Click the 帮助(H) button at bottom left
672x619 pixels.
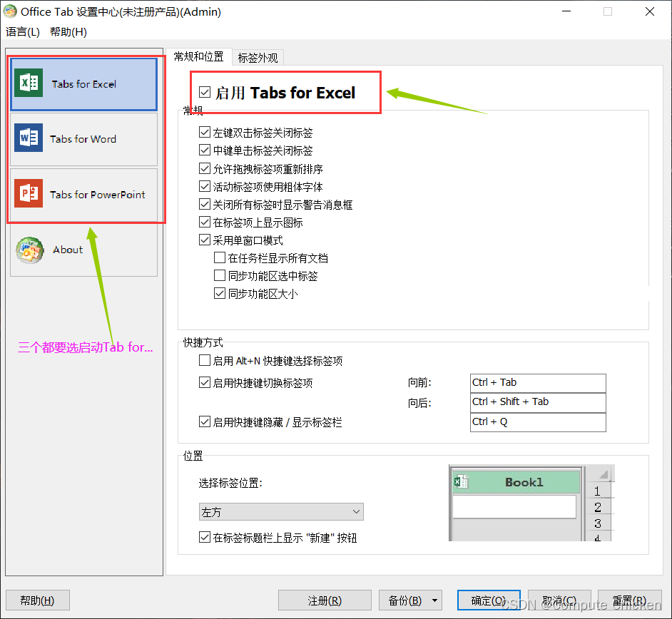click(38, 600)
